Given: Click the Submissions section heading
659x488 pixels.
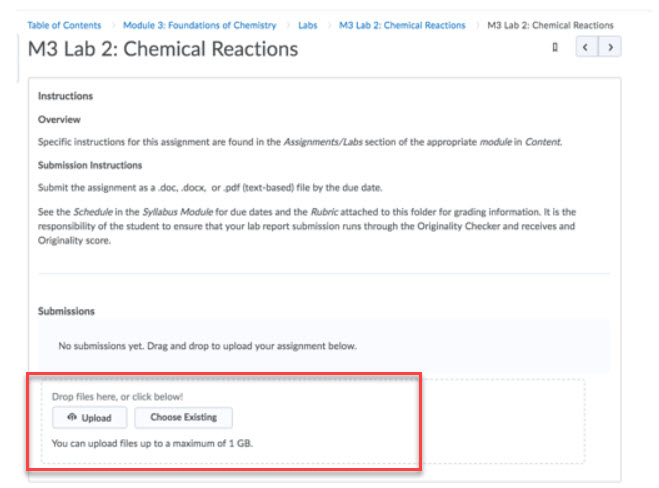Looking at the screenshot, I should (x=66, y=311).
